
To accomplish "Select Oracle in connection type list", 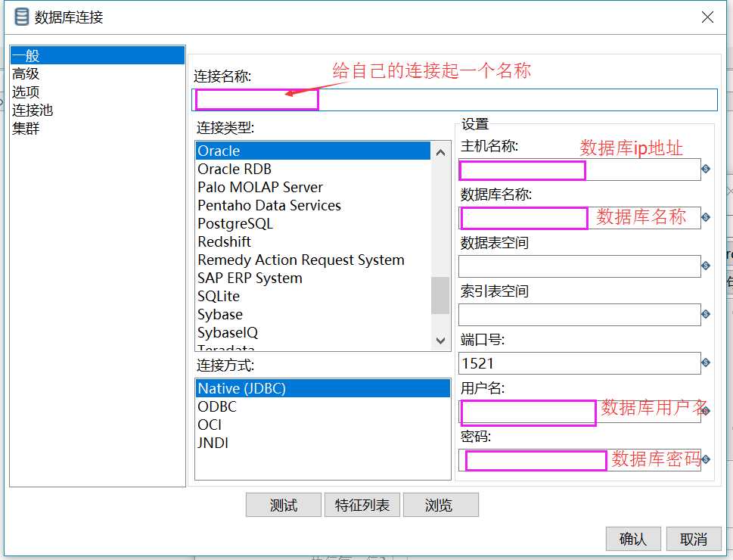I will 312,151.
